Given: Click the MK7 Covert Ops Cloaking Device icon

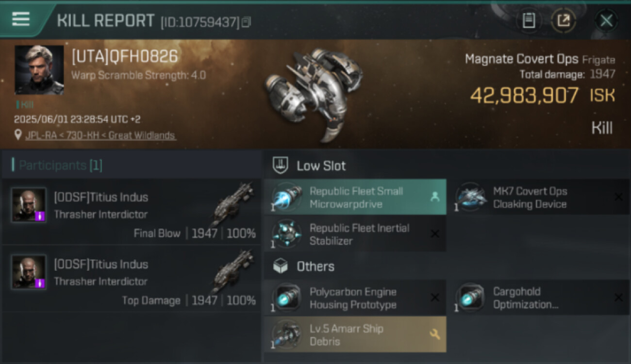Looking at the screenshot, I should 470,198.
